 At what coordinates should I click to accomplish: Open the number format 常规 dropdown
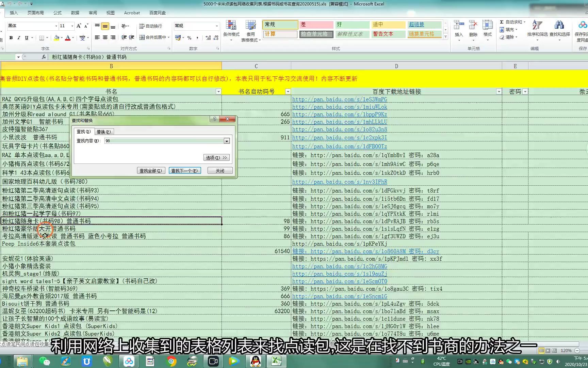(x=216, y=26)
